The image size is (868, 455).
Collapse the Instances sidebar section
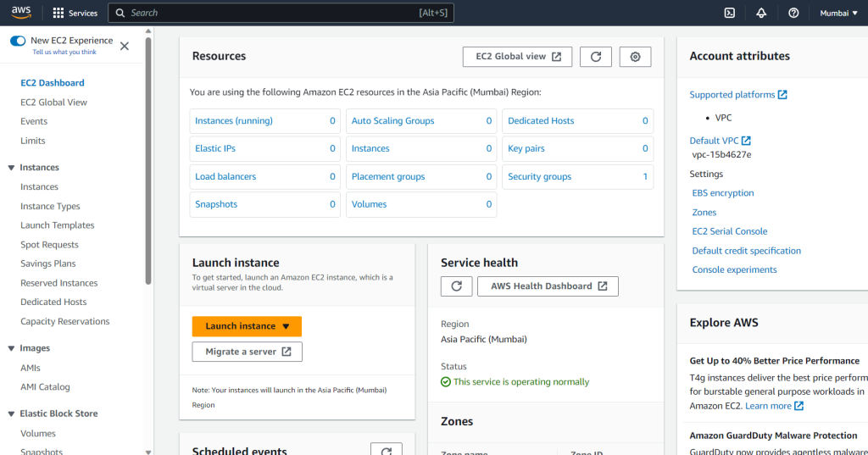click(12, 168)
